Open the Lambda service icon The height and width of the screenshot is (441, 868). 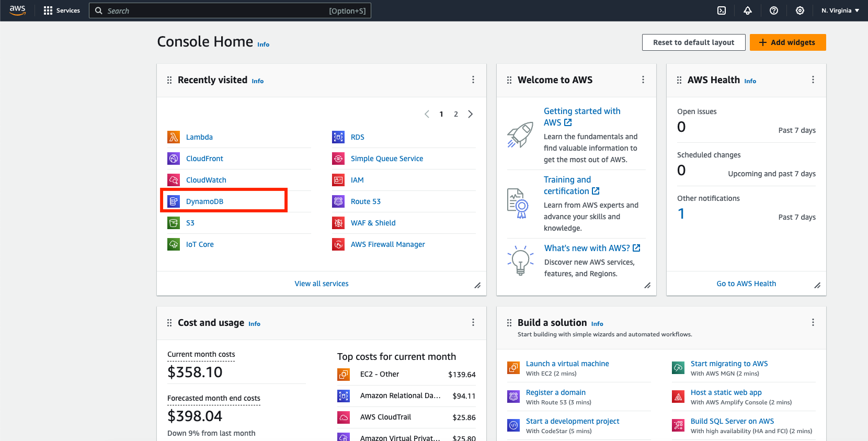pos(174,137)
